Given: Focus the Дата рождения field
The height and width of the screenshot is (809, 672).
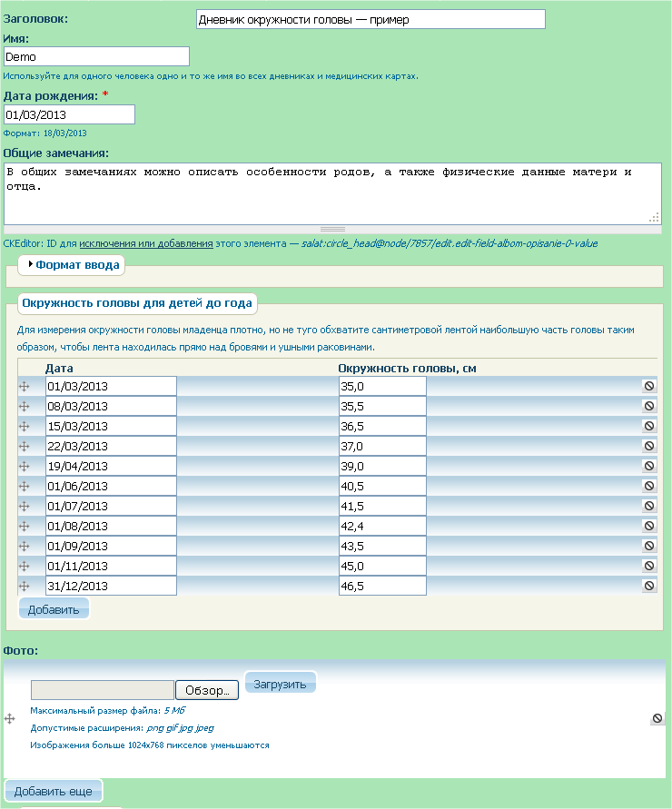Looking at the screenshot, I should 69,114.
